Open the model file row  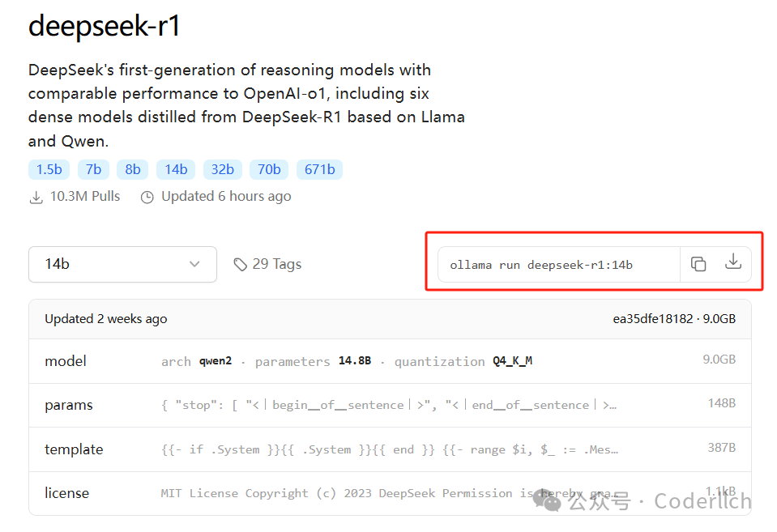(x=390, y=361)
